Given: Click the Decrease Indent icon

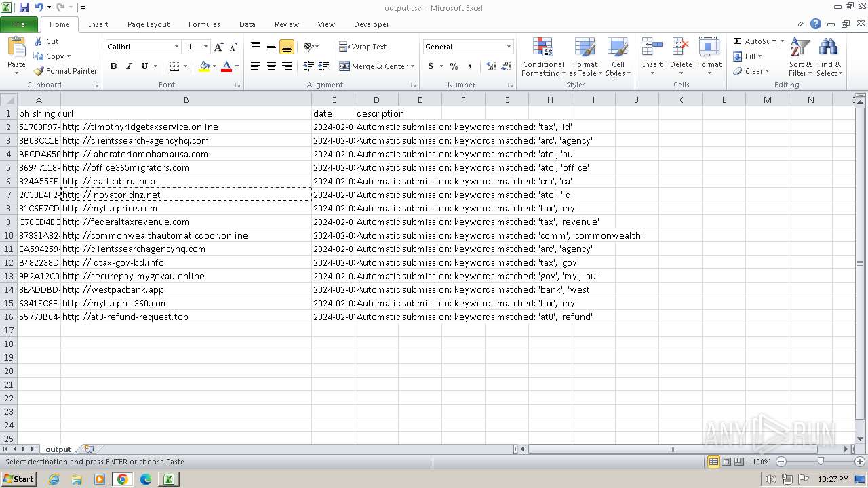Looking at the screenshot, I should (309, 66).
